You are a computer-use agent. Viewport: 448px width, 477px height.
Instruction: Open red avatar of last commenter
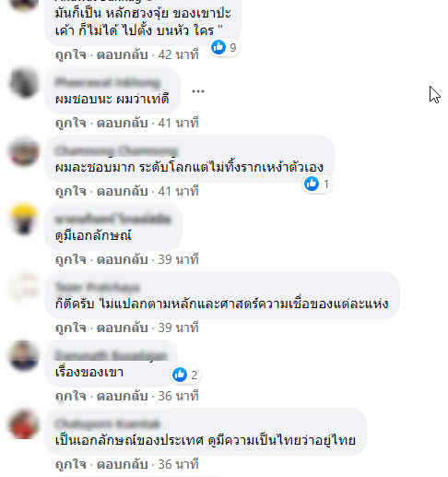click(24, 424)
